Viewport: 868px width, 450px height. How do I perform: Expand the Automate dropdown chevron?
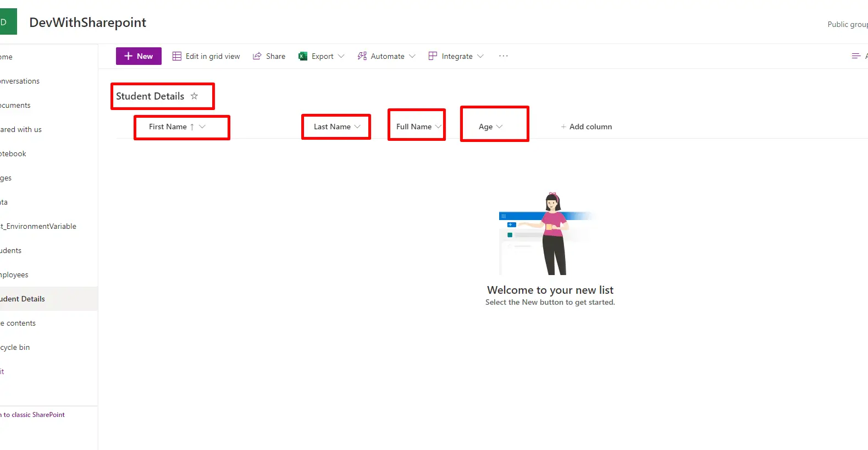tap(412, 56)
